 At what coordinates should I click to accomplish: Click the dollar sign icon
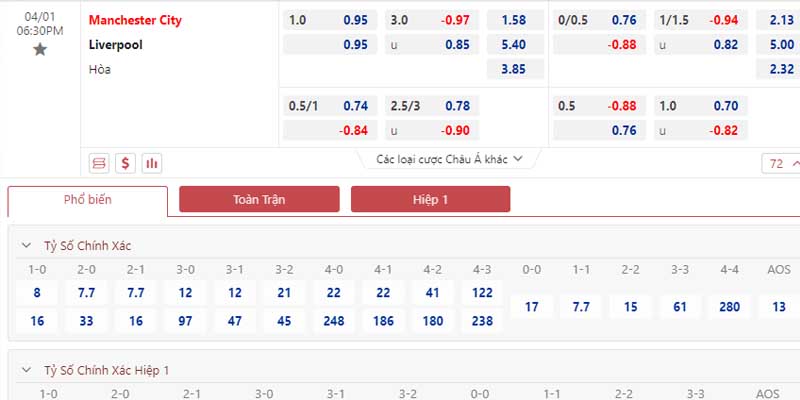[x=125, y=163]
